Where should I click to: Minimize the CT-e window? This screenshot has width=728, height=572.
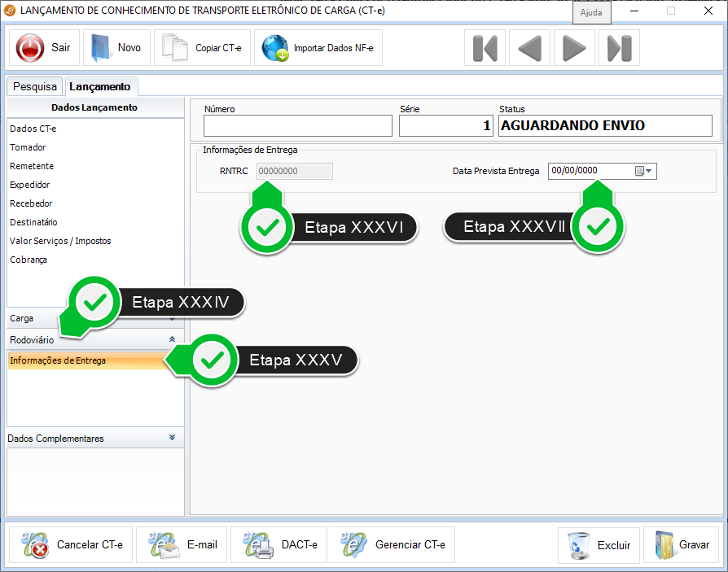coord(634,11)
